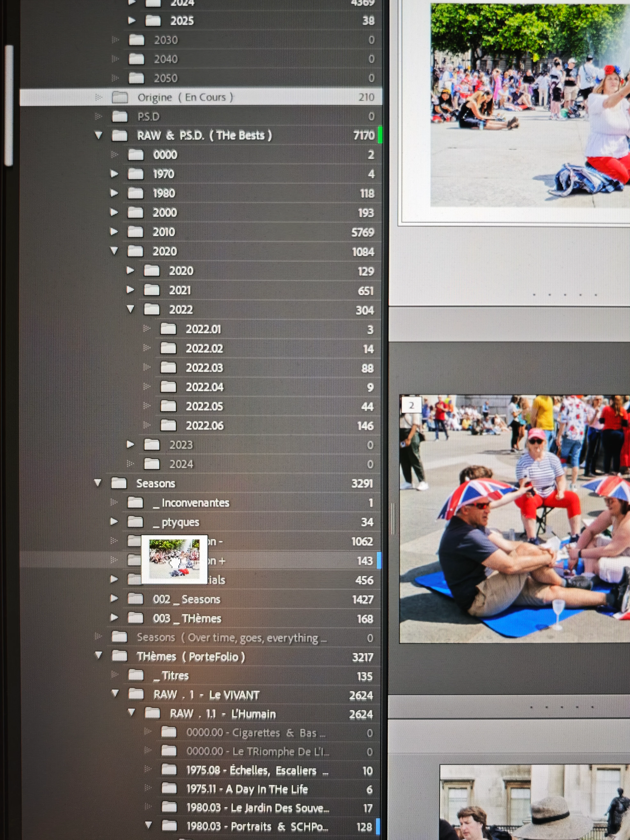Click the folder icon beside 2025

153,21
